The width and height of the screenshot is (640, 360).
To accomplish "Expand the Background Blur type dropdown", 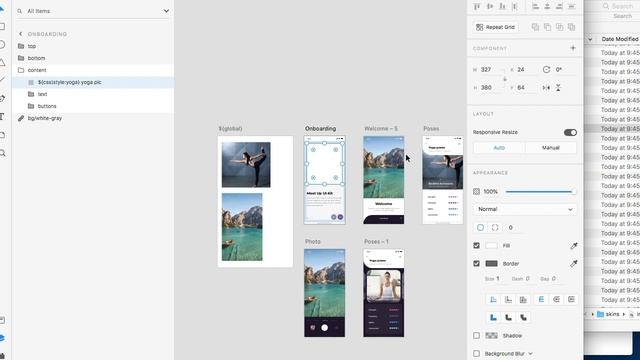I will 530,353.
